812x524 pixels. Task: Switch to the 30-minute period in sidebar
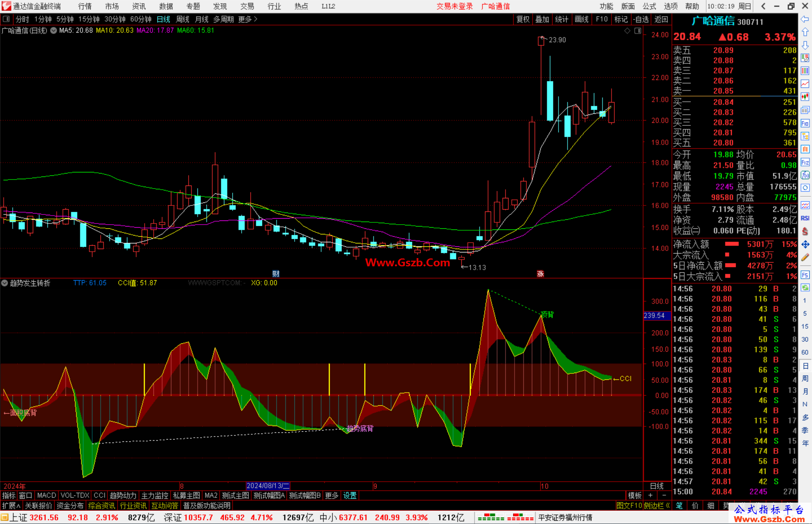click(x=805, y=339)
